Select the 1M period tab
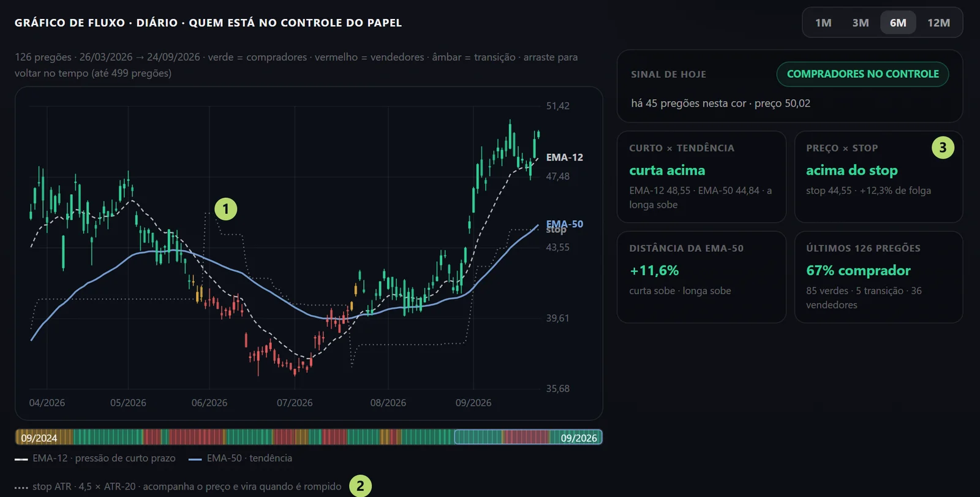 pos(823,23)
